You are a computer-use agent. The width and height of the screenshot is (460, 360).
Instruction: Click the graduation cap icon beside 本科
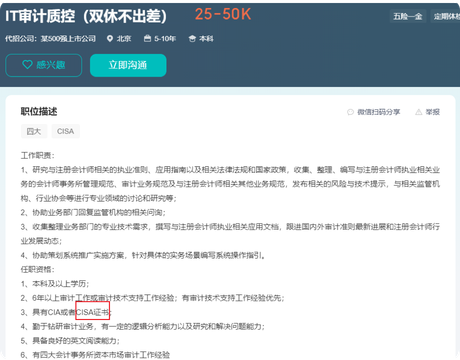(192, 39)
